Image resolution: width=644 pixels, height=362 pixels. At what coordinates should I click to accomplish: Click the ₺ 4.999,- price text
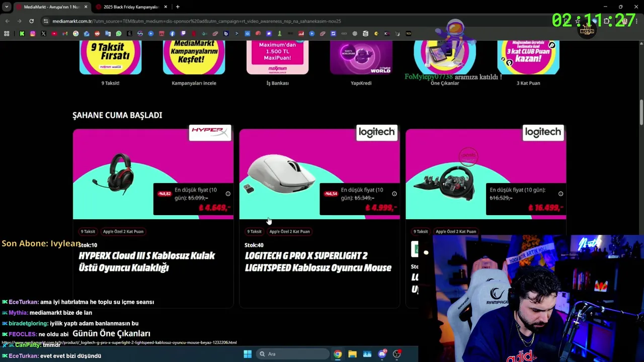[381, 208]
